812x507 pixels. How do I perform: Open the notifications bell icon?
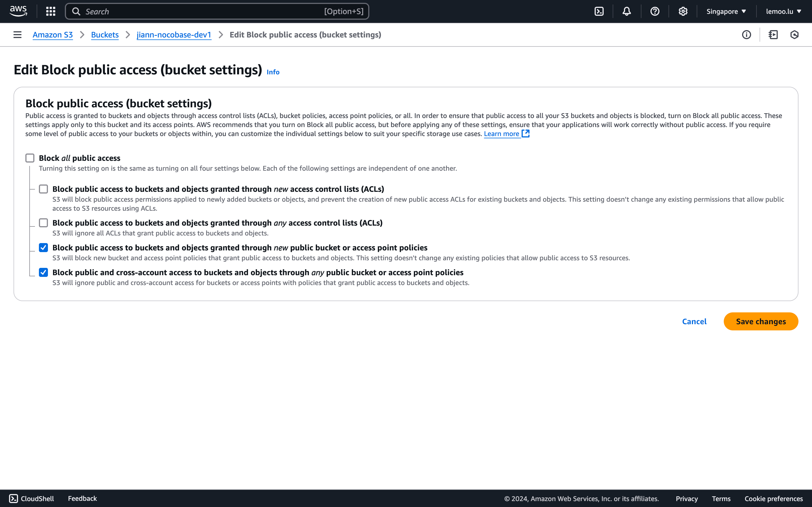(626, 11)
